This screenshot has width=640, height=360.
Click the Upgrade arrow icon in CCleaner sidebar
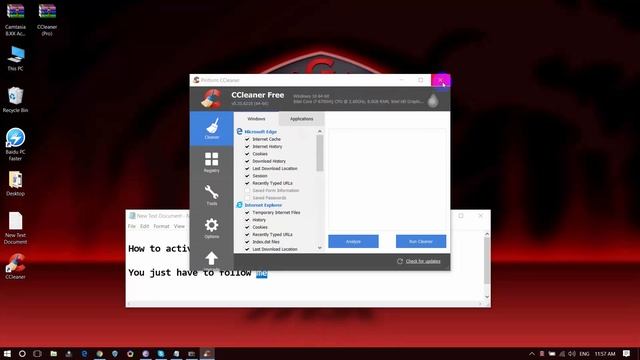coord(211,258)
